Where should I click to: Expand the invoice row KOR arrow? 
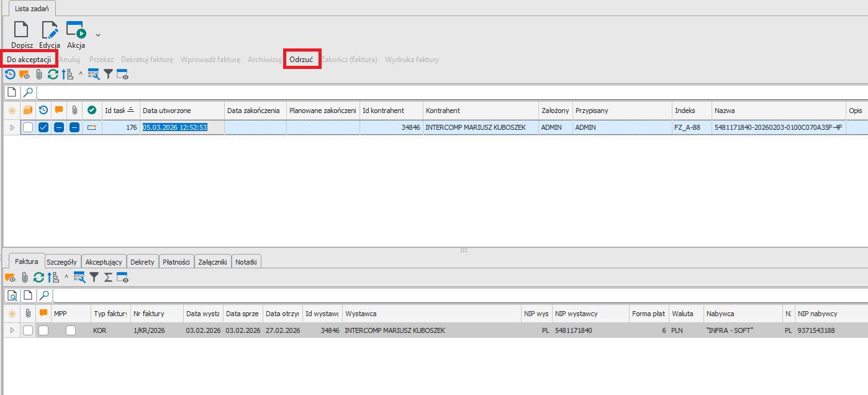tap(12, 330)
